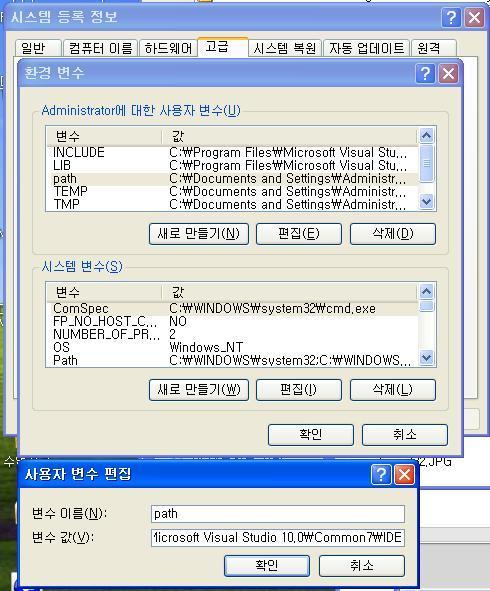
Task: Click 값 column header in system variables list
Action: pos(289,292)
